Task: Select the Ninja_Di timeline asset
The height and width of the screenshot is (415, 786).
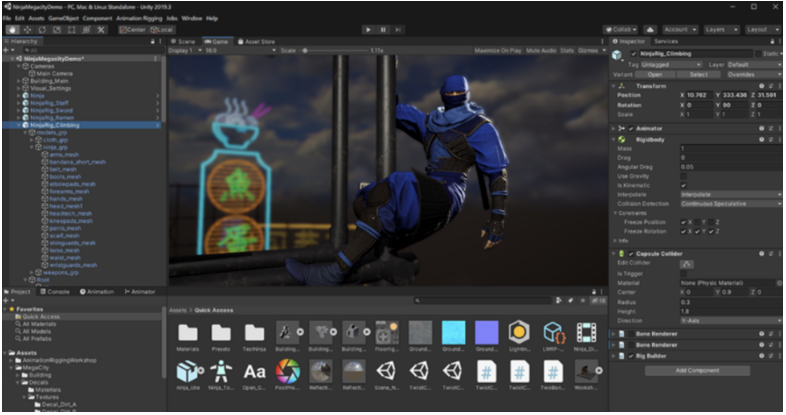Action: (x=586, y=332)
